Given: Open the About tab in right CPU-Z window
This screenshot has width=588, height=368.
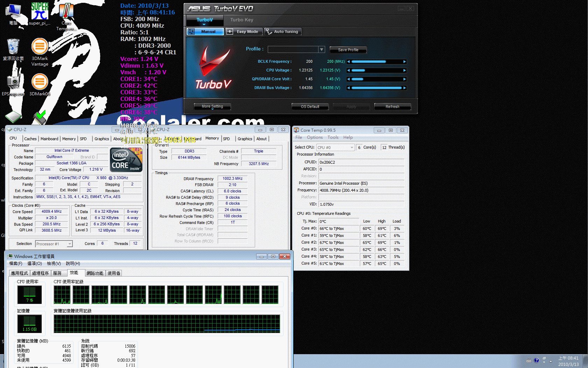Looking at the screenshot, I should 261,139.
